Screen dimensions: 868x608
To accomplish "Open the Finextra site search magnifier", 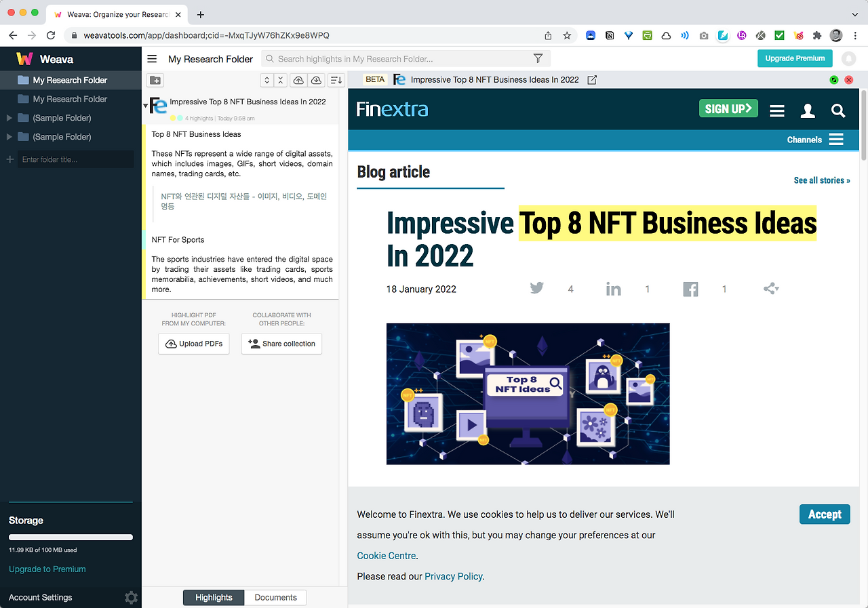I will tap(838, 110).
